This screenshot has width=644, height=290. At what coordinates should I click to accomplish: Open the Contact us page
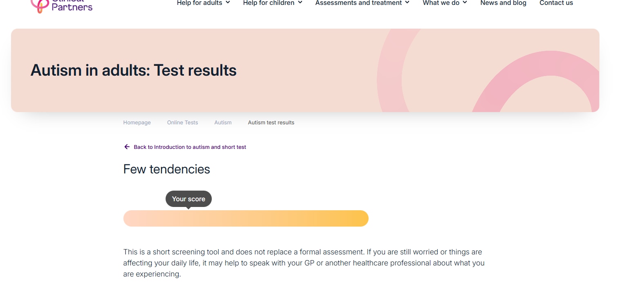556,3
